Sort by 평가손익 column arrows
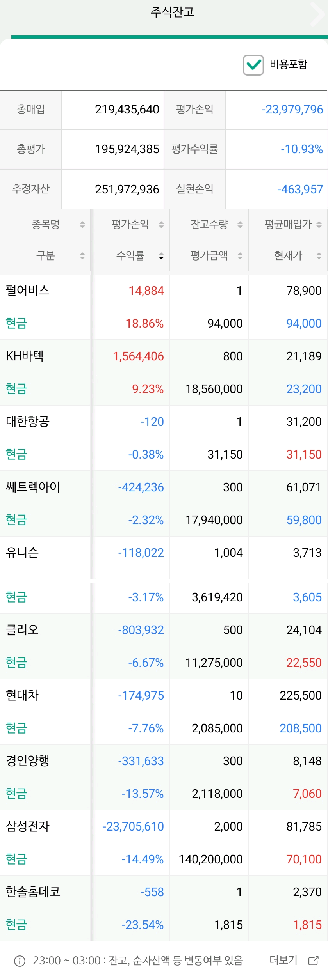The height and width of the screenshot is (980, 328). tap(161, 225)
